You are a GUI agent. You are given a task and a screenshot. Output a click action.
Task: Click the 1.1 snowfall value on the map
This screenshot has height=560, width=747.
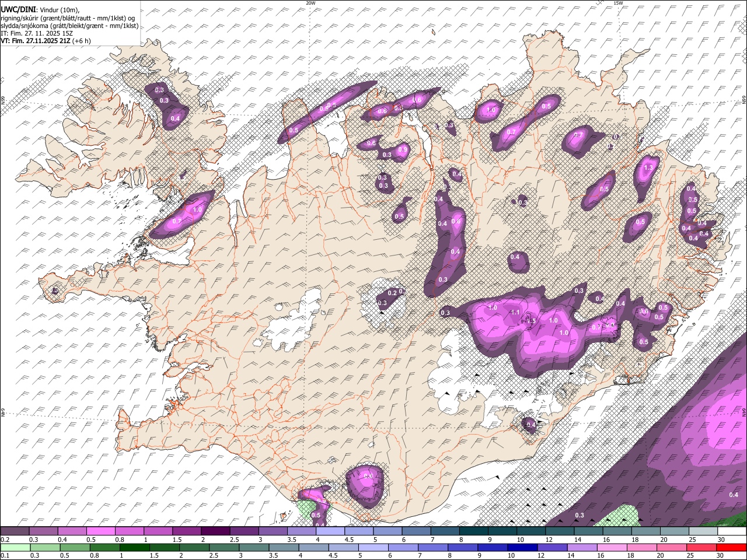[x=515, y=313]
